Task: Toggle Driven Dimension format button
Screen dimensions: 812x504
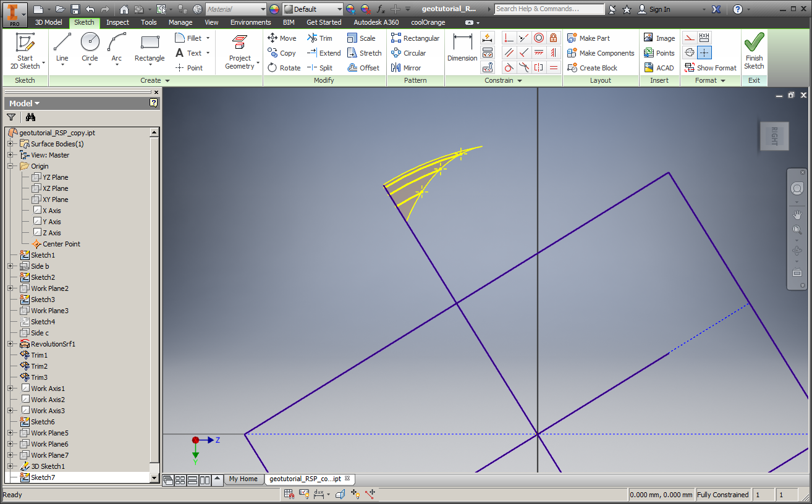Action: [x=704, y=38]
